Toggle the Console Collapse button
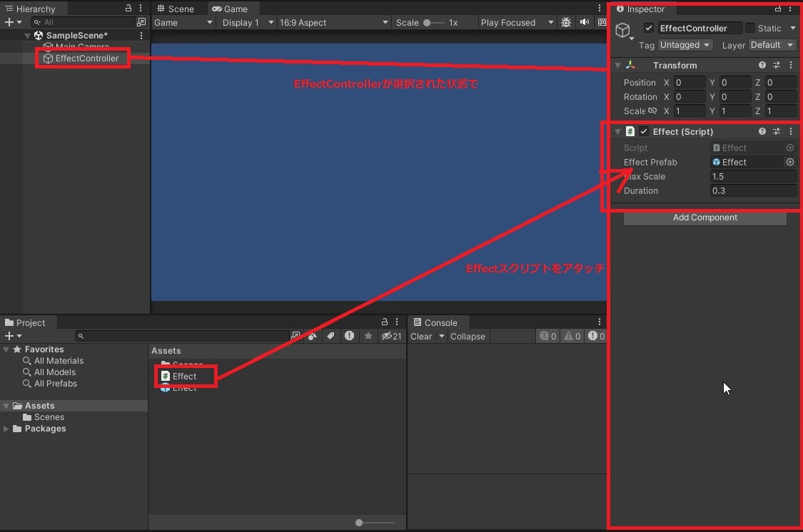803x532 pixels. pyautogui.click(x=468, y=336)
